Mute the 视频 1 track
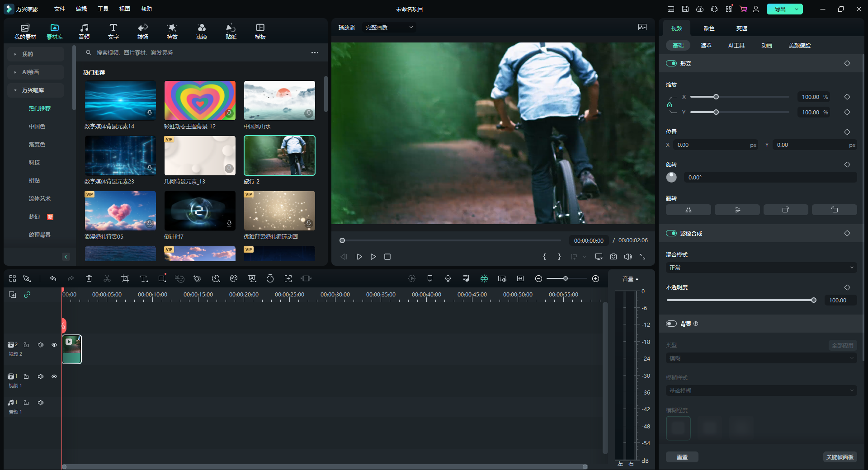This screenshot has height=470, width=868. (x=41, y=376)
